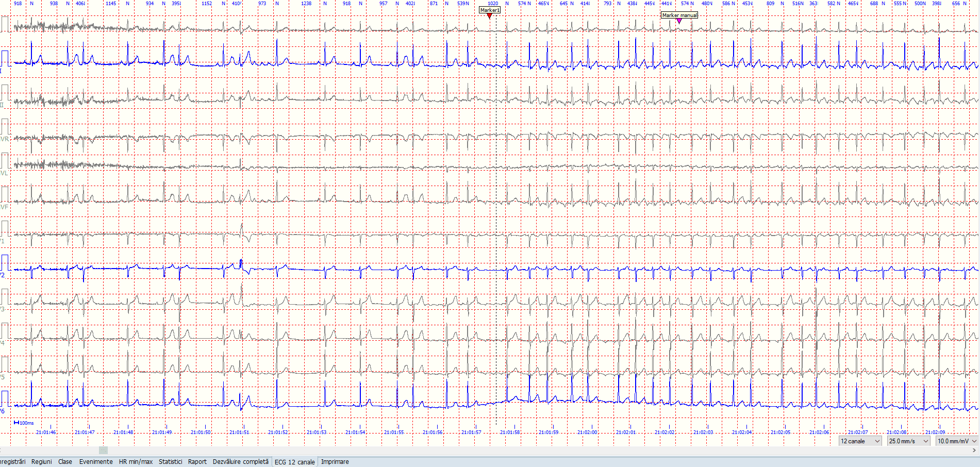980x467 pixels.
Task: Click the Marker manual flag icon
Action: tap(679, 15)
